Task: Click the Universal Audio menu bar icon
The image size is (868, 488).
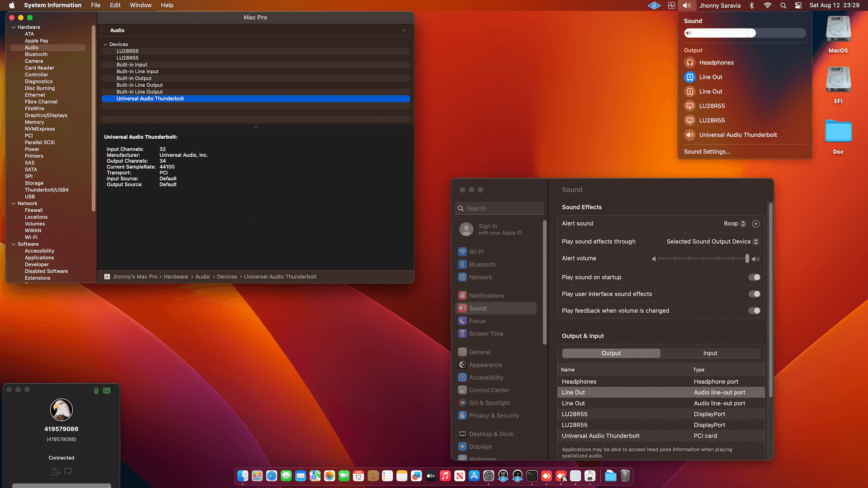Action: 654,5
